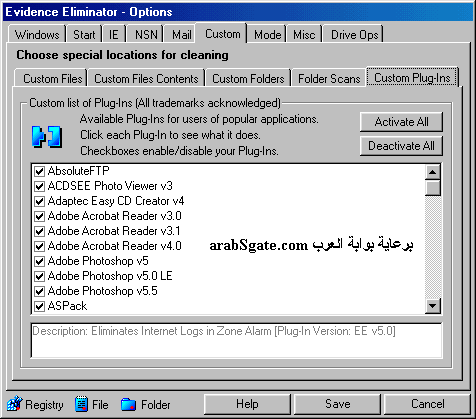
Task: Click the blue Folder icon
Action: point(128,404)
